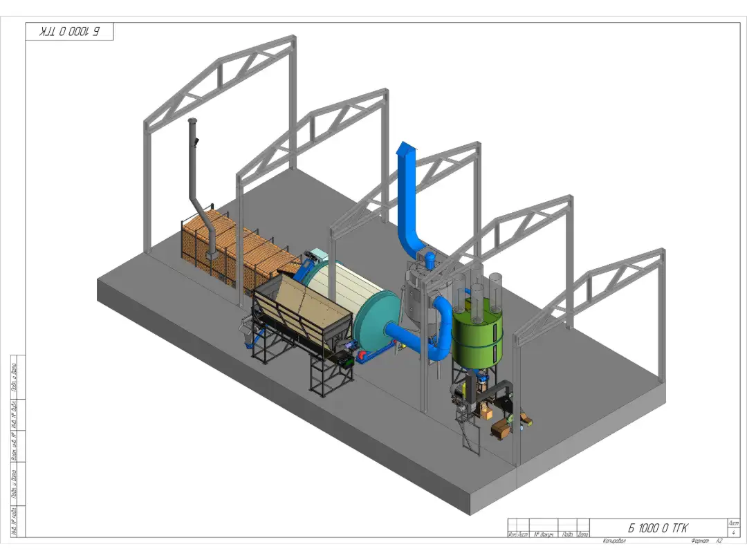Click the 'Дата' cell in title block
747x560 pixels.
click(583, 534)
